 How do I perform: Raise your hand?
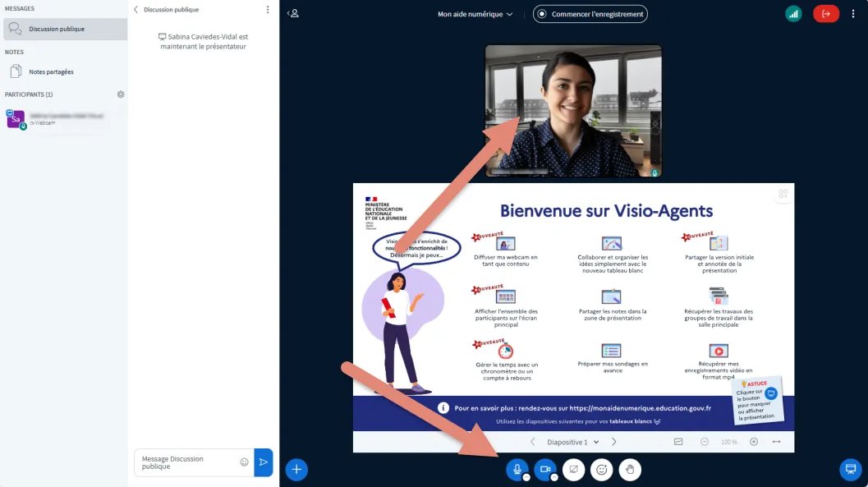click(630, 470)
